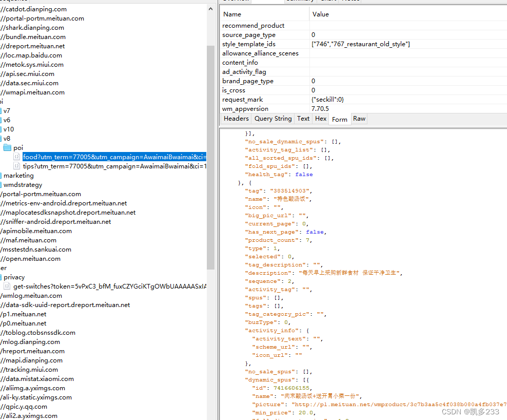Select the style_template_ids form row
The width and height of the screenshot is (507, 420).
(x=364, y=44)
